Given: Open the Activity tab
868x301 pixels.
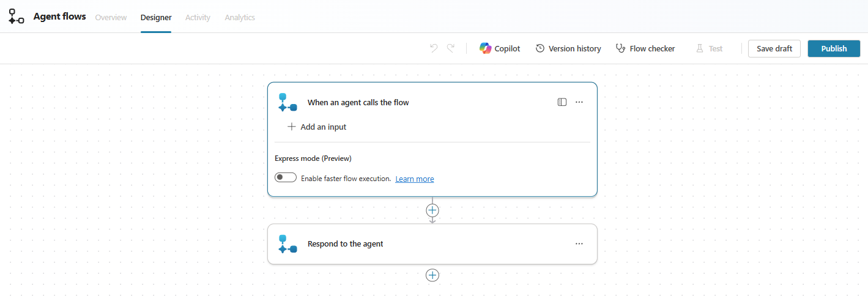Looking at the screenshot, I should tap(198, 17).
